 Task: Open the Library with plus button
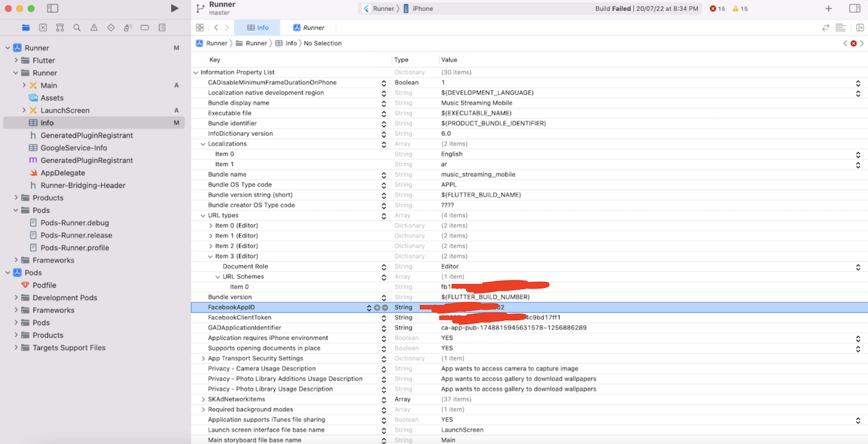click(x=829, y=9)
